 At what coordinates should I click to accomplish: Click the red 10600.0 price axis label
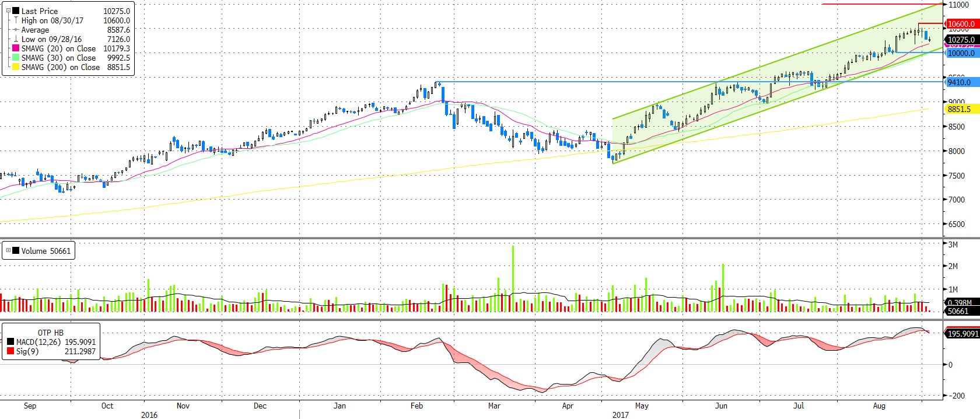(961, 24)
